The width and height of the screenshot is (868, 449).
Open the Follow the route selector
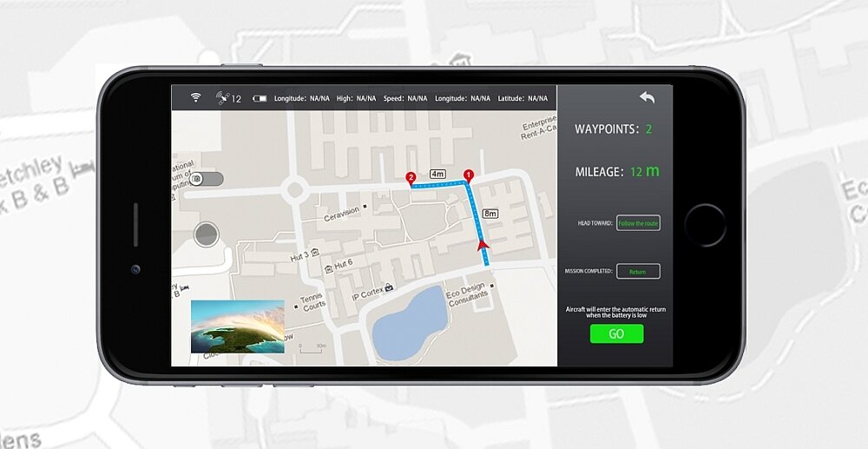pos(638,223)
